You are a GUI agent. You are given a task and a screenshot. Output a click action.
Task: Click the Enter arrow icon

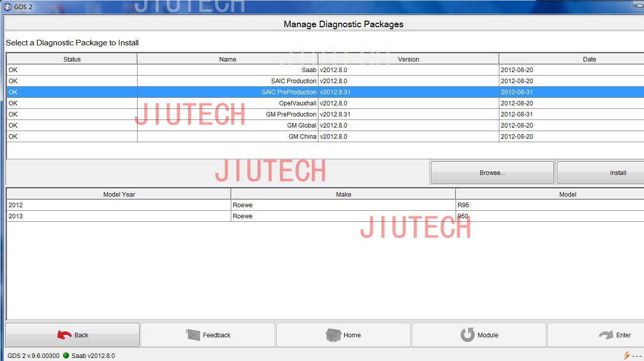coord(606,335)
